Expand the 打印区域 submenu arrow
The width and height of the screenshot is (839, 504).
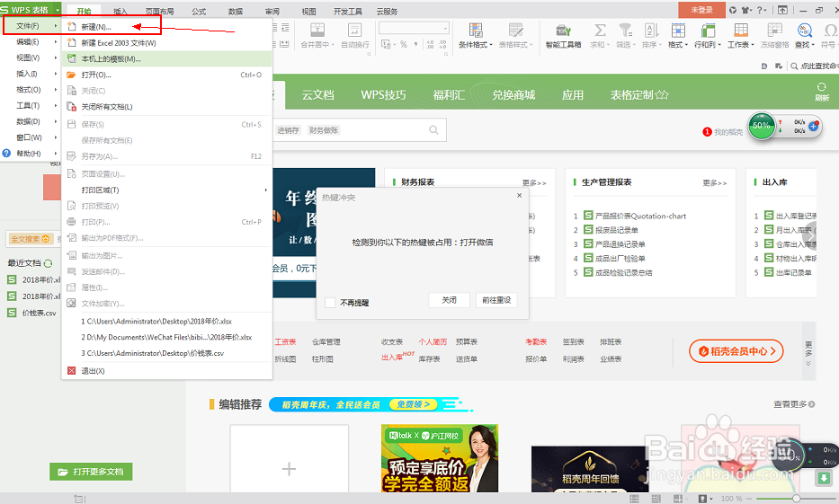pos(265,190)
